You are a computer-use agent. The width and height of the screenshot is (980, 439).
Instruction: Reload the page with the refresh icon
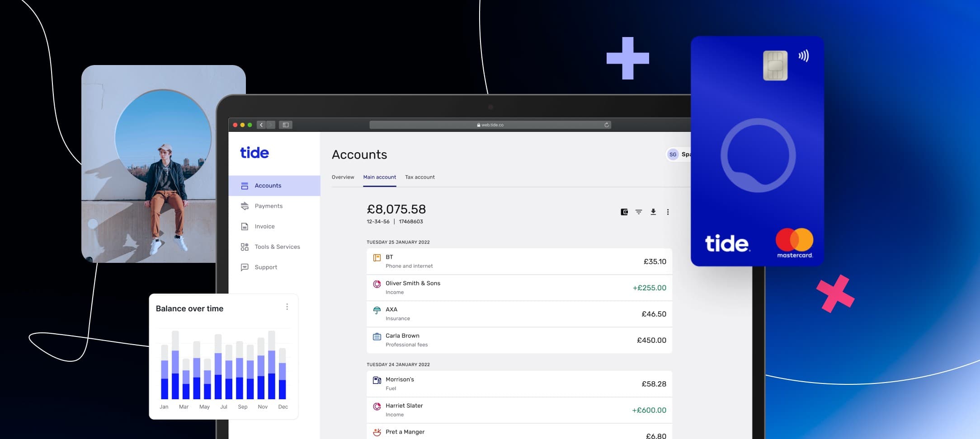(x=607, y=125)
